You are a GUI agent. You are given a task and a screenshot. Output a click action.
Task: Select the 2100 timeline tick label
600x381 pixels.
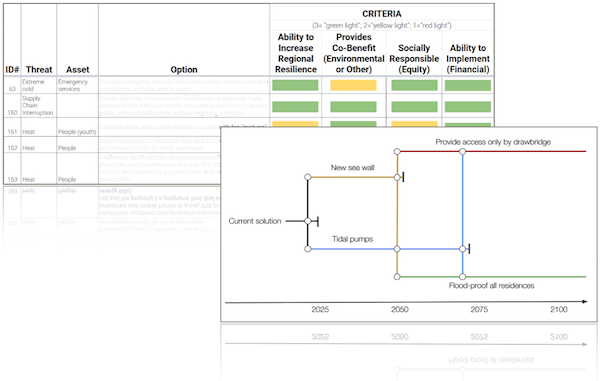coord(559,309)
